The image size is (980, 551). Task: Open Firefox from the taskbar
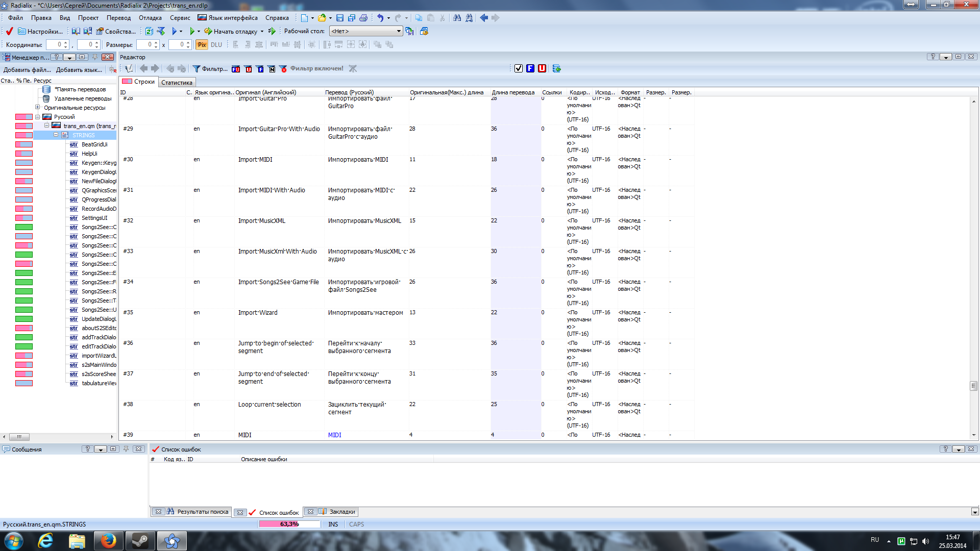click(108, 541)
